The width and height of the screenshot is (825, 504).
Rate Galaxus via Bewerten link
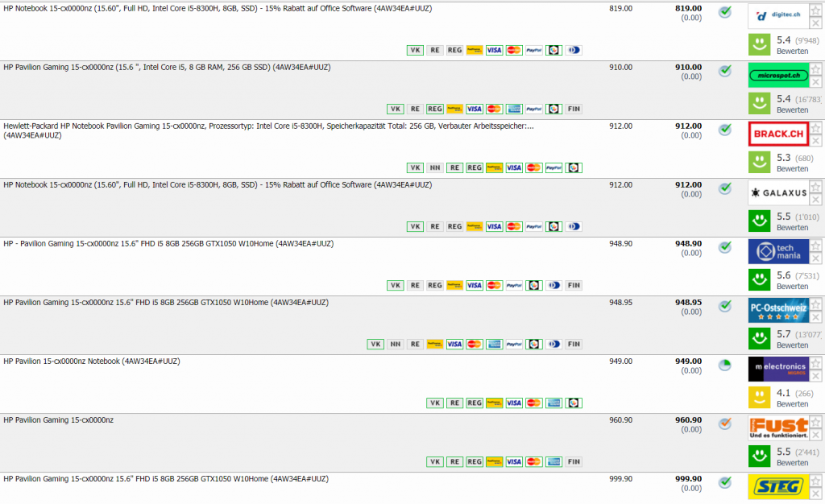click(x=793, y=228)
